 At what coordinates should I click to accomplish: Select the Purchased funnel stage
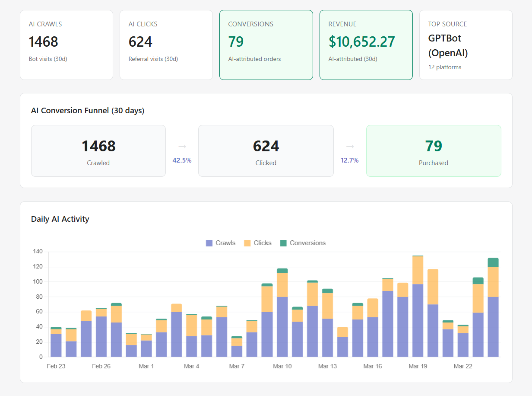pyautogui.click(x=434, y=151)
